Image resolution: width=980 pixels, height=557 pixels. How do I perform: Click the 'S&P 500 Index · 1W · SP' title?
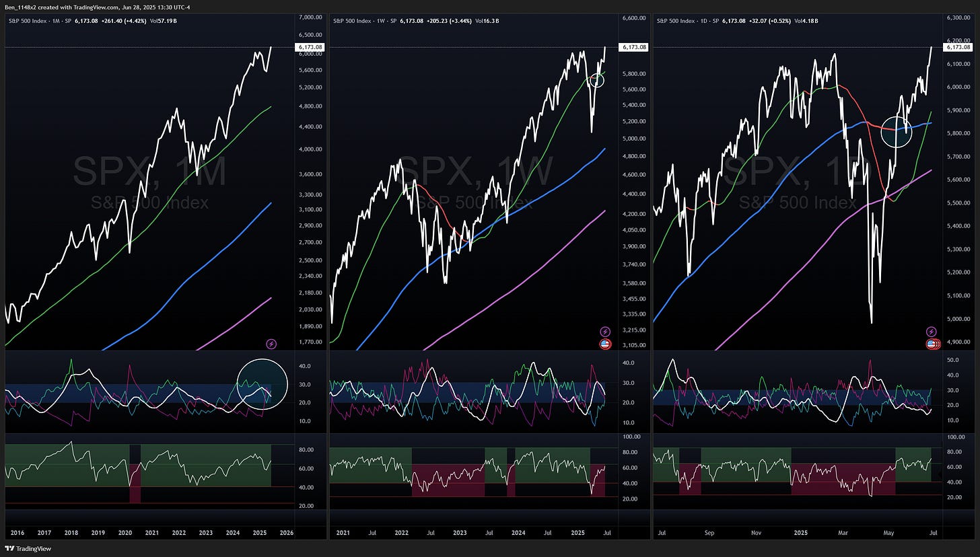(364, 21)
